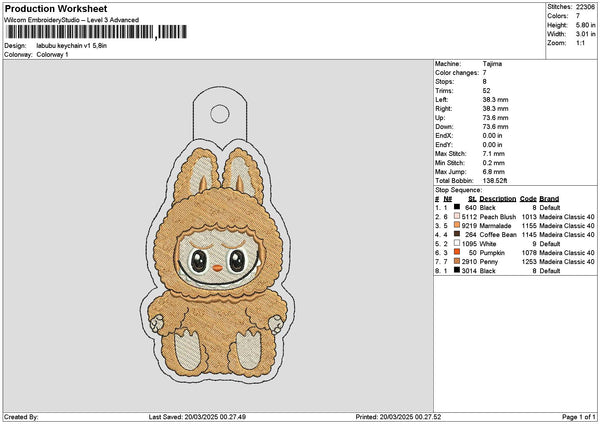Image resolution: width=600 pixels, height=424 pixels.
Task: Click the Black swatch in stop row 8
Action: tap(457, 270)
